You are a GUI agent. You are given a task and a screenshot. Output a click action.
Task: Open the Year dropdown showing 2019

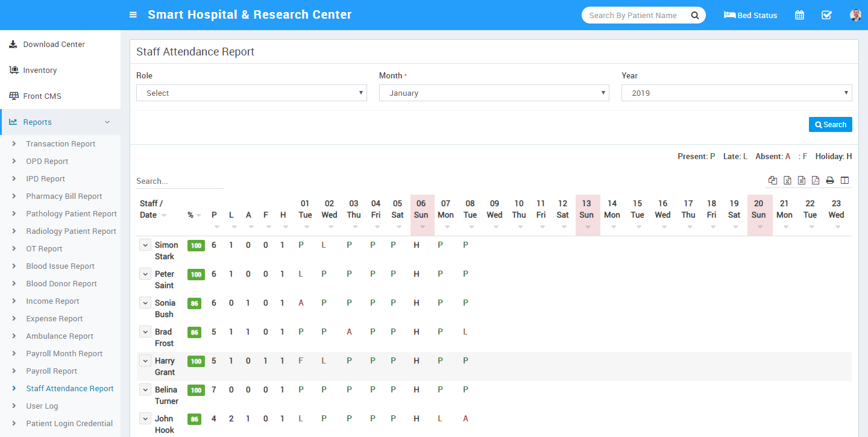point(736,93)
